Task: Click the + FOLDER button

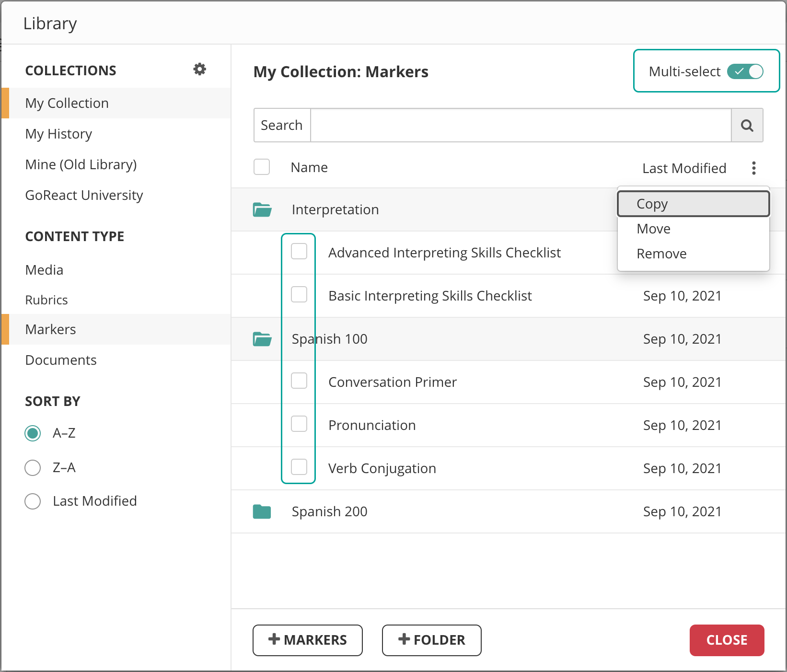Action: coord(431,640)
